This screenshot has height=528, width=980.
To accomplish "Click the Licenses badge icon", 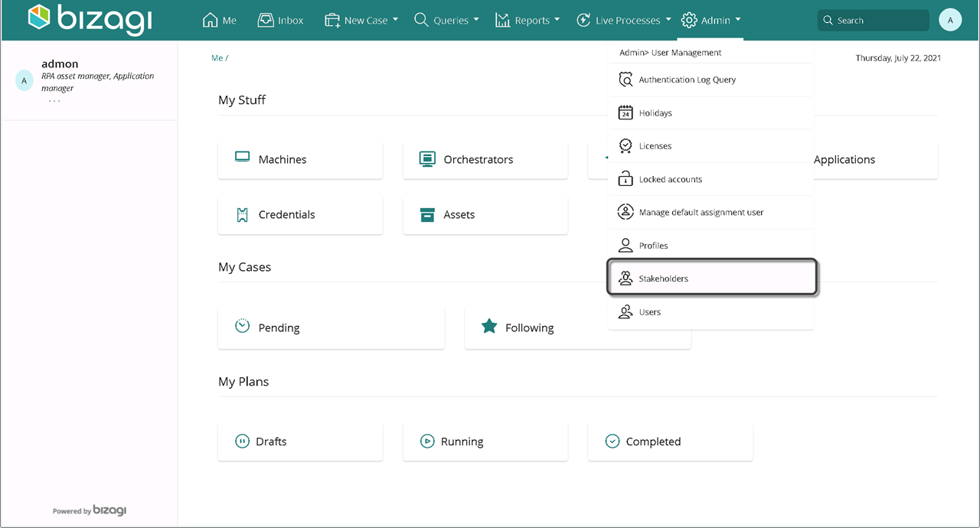I will [x=626, y=145].
